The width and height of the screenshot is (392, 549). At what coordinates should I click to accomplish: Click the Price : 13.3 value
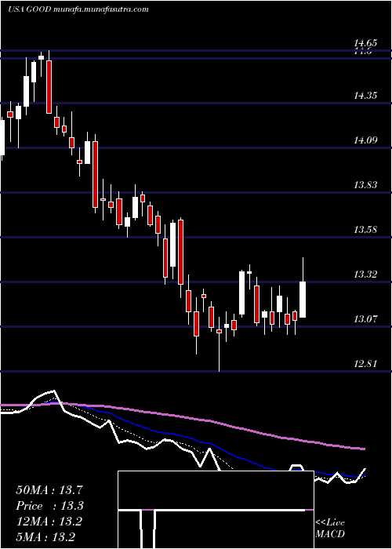[49, 506]
